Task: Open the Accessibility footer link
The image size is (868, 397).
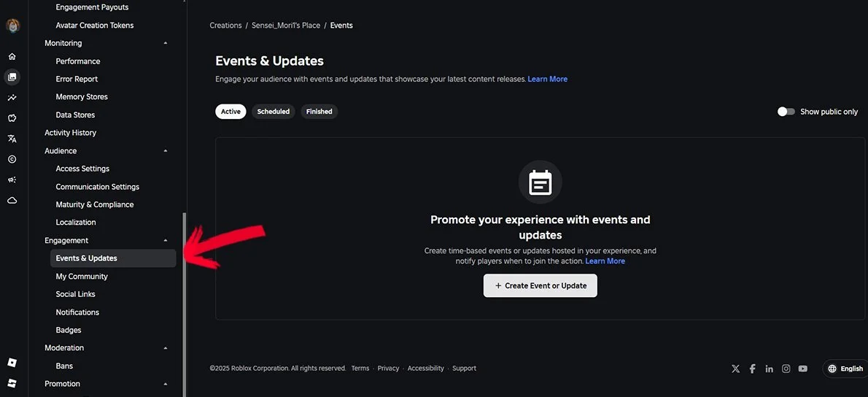Action: point(426,369)
